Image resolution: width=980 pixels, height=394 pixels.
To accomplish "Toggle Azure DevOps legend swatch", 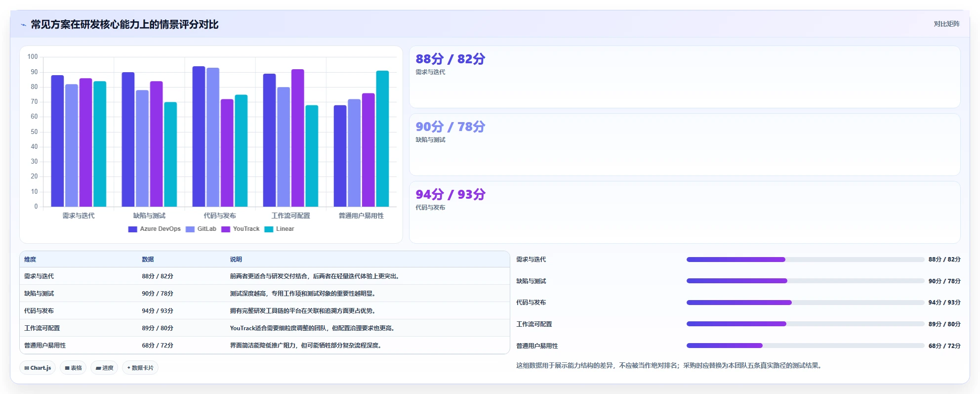I will 132,229.
